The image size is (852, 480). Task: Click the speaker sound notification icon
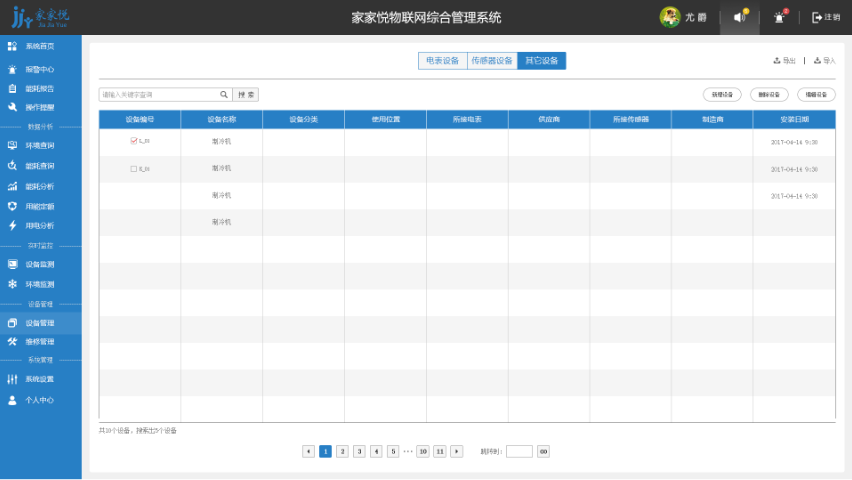(739, 17)
